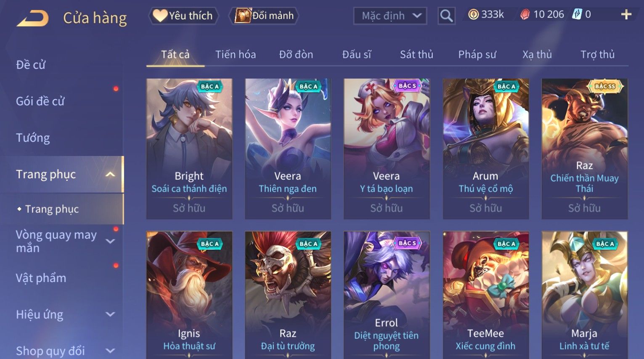Click the chest icon in Đổi mảnh

coord(243,16)
